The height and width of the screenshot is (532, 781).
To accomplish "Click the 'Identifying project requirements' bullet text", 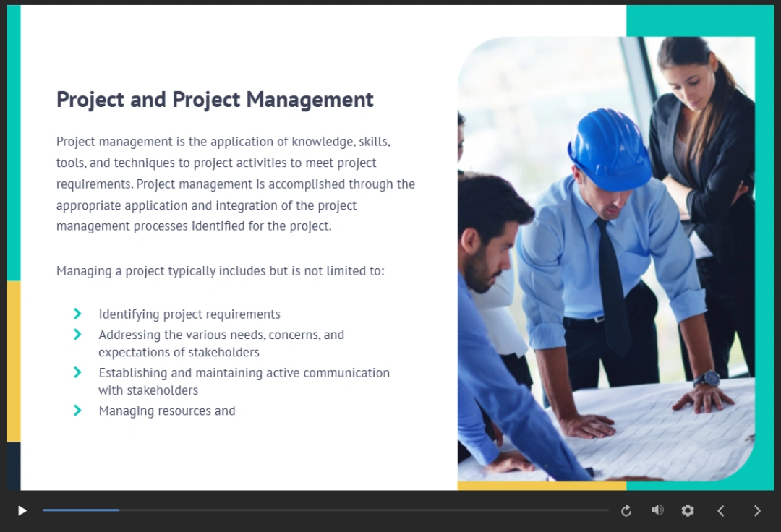I will pyautogui.click(x=189, y=314).
